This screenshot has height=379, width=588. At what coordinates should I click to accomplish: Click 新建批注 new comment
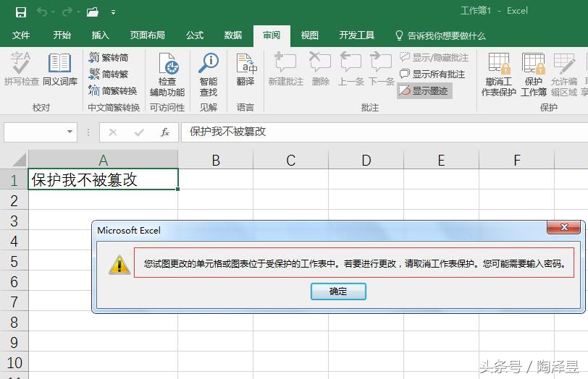[x=286, y=69]
